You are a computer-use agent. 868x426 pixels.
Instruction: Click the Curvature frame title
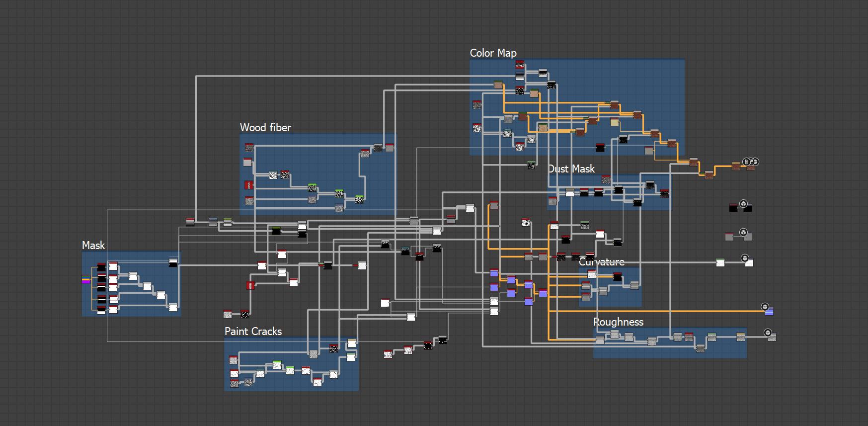(602, 262)
